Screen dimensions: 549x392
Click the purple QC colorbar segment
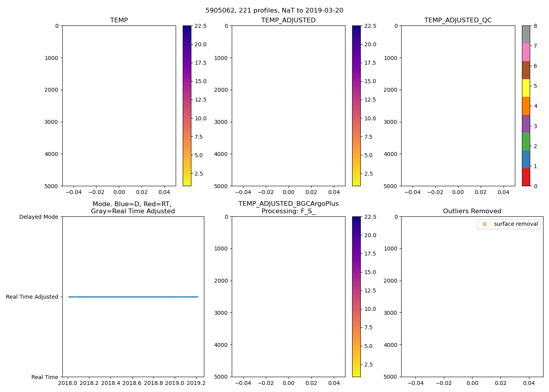pos(526,124)
